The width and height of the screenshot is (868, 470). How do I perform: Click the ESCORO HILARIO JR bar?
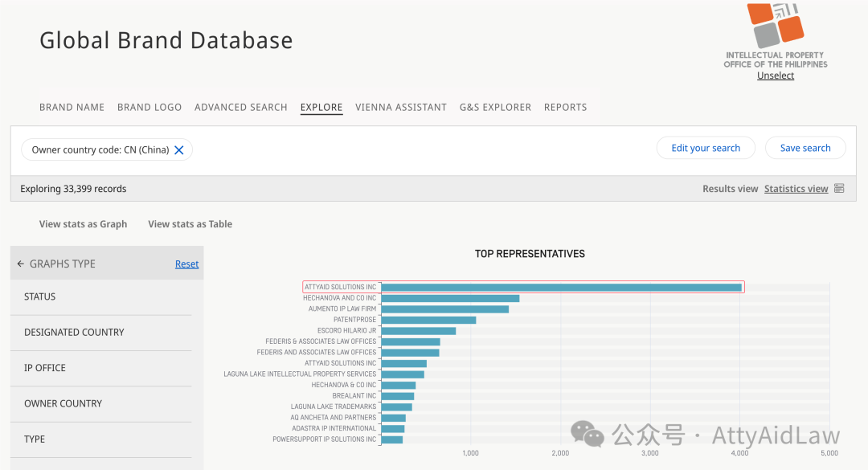[419, 330]
